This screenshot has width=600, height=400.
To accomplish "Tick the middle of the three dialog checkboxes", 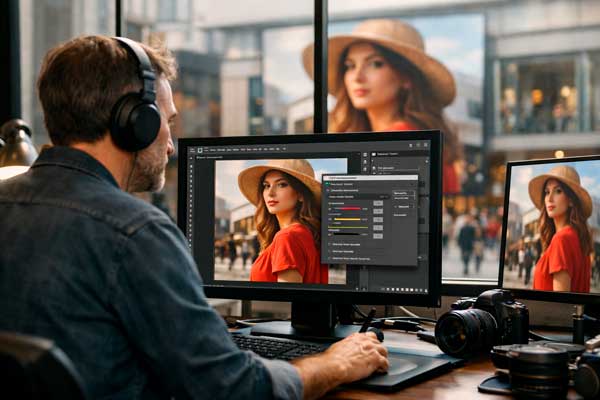I will [x=329, y=251].
